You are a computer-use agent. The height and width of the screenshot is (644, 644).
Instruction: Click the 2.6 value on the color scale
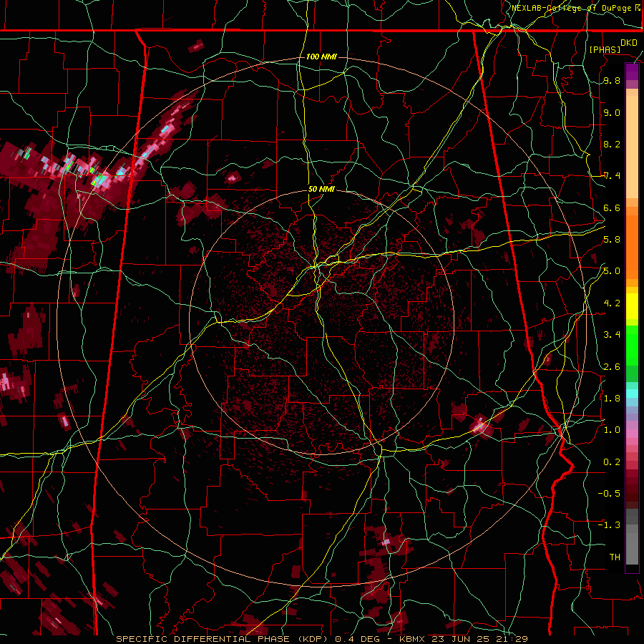tap(612, 367)
